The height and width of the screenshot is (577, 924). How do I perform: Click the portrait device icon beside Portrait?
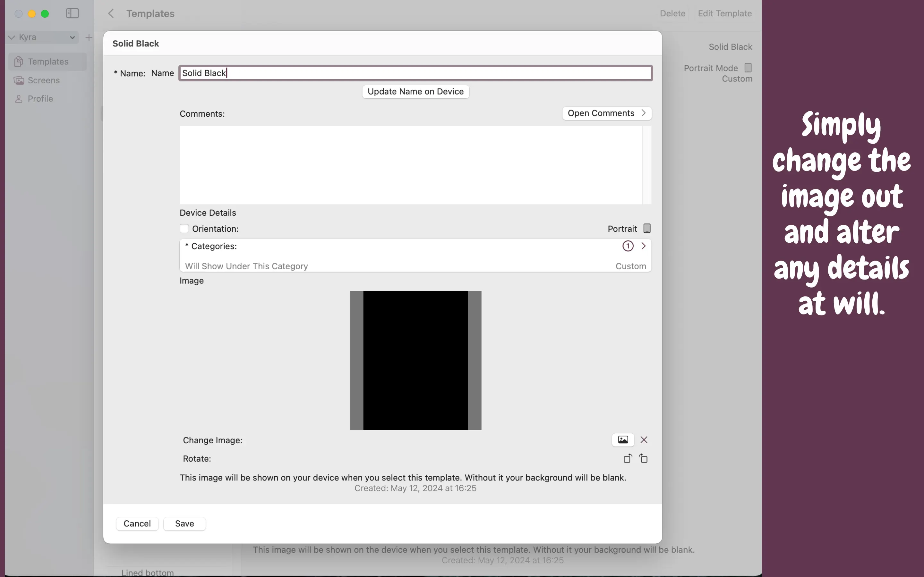[647, 228]
